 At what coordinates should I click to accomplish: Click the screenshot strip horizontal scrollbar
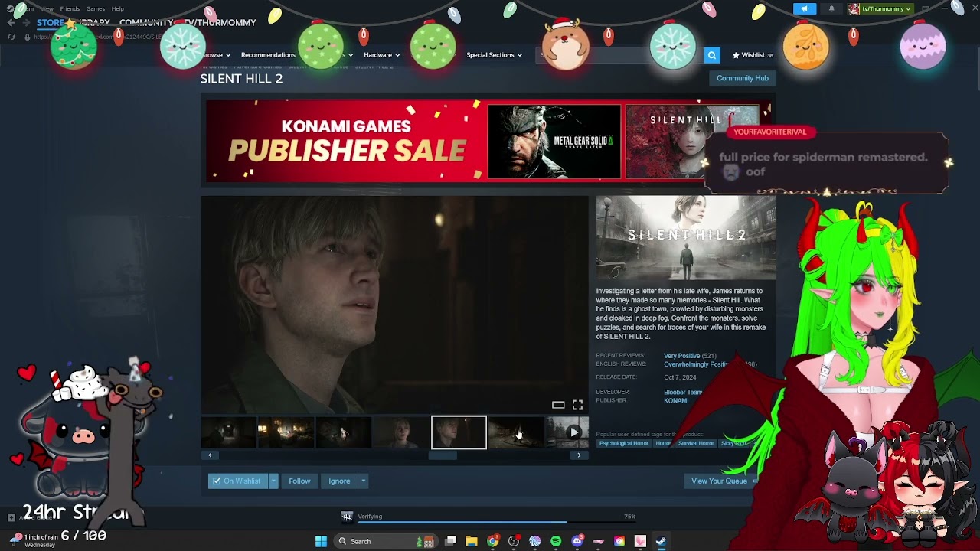(x=443, y=455)
